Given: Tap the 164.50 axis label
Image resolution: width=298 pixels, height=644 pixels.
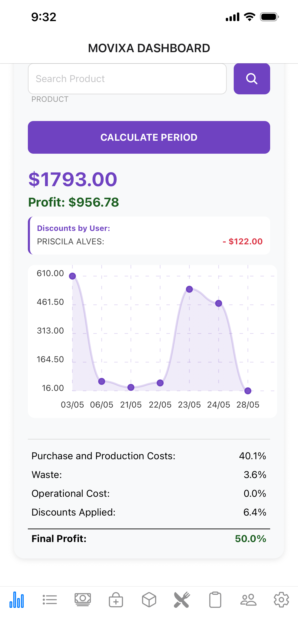Looking at the screenshot, I should coord(50,359).
